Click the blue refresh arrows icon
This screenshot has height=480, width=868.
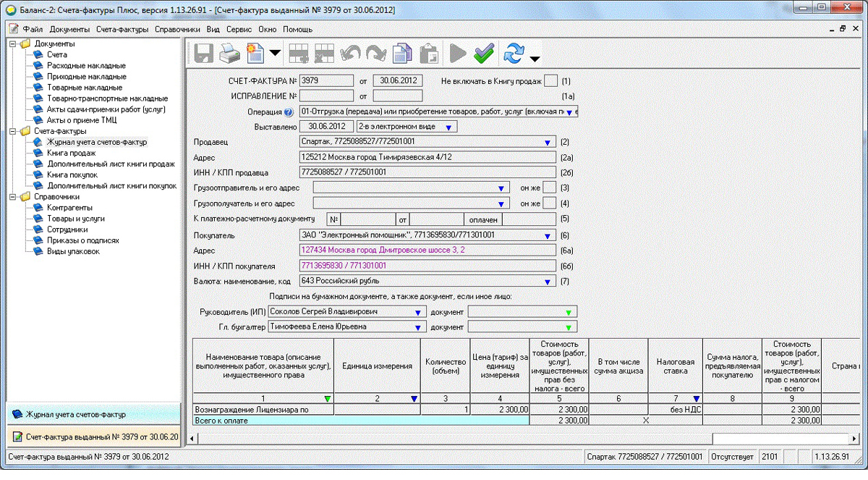514,54
